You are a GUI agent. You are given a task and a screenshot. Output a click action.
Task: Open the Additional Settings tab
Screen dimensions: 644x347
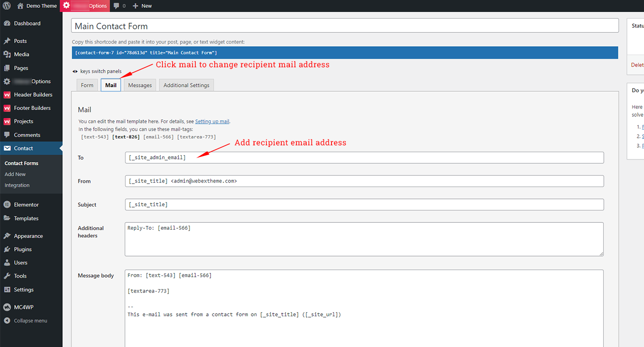[x=186, y=84]
